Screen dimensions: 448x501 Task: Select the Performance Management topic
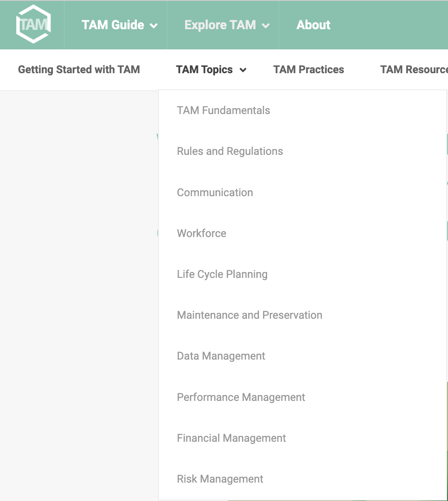click(241, 397)
